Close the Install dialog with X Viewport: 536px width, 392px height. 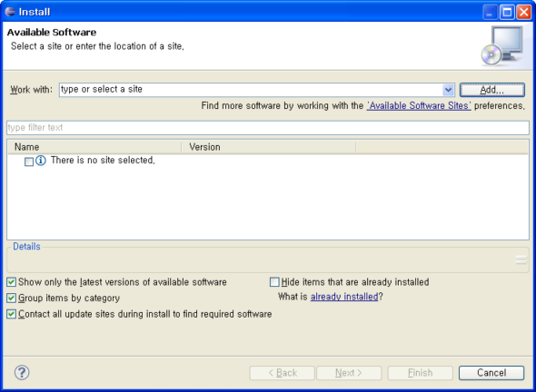523,13
